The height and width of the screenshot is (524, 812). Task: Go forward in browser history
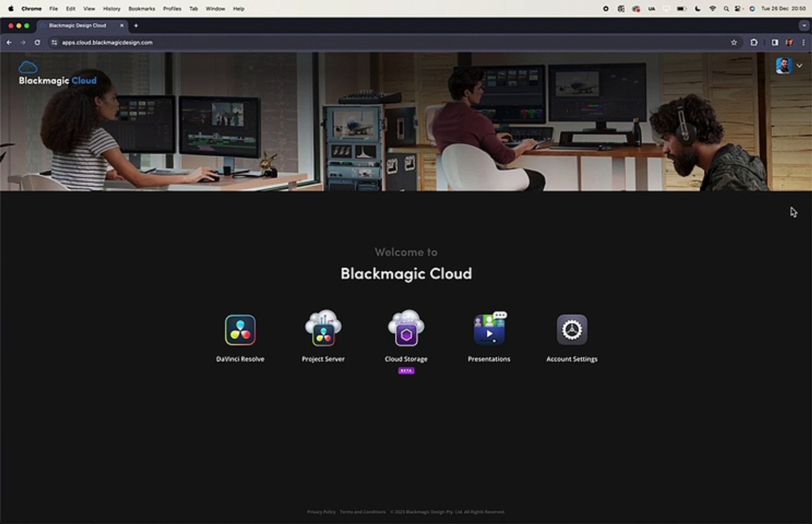click(x=23, y=43)
